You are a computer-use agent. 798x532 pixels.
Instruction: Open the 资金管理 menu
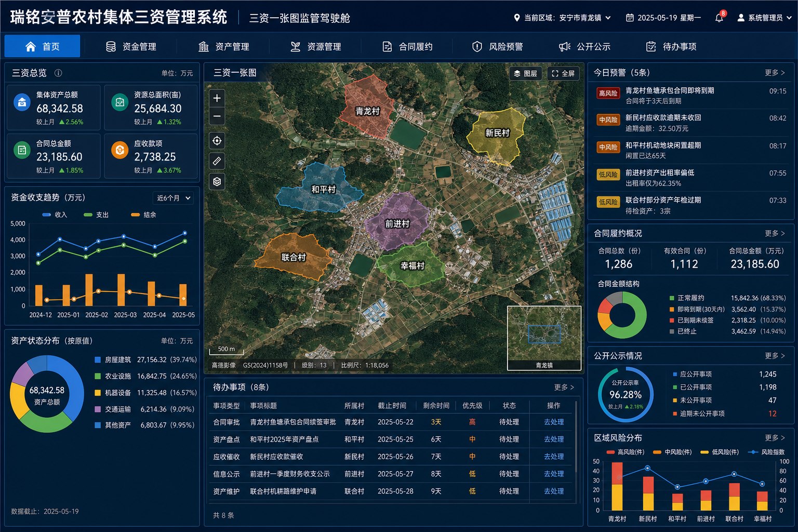(x=131, y=47)
